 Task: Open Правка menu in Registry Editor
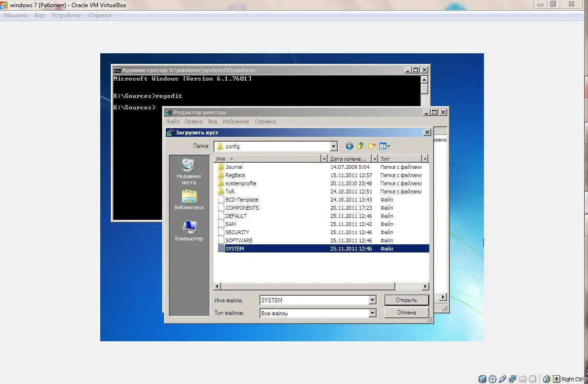point(194,122)
